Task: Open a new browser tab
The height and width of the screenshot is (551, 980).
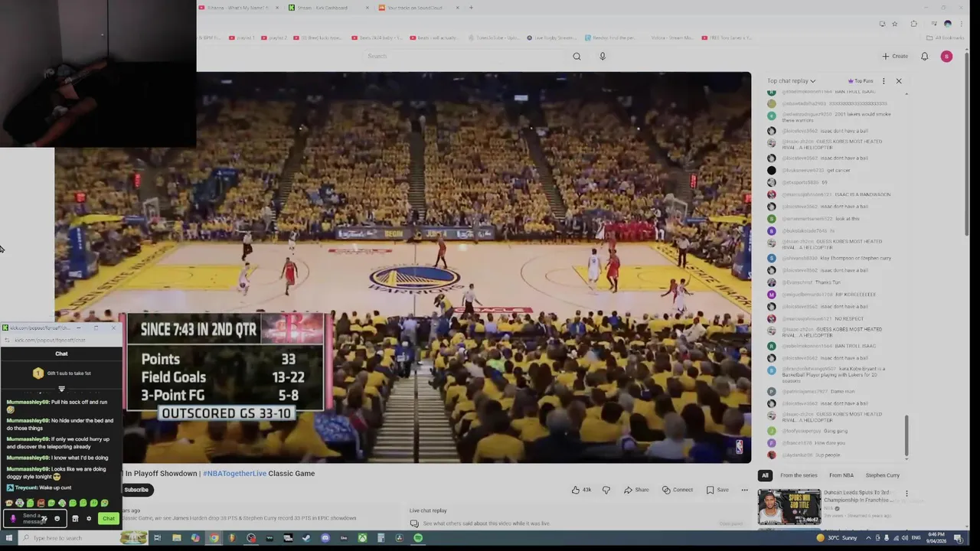Action: 471,8
